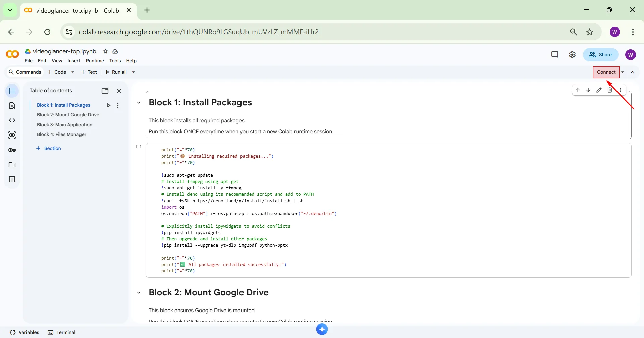
Task: Close the videoglancer-top.ipynb browser tab
Action: (129, 10)
